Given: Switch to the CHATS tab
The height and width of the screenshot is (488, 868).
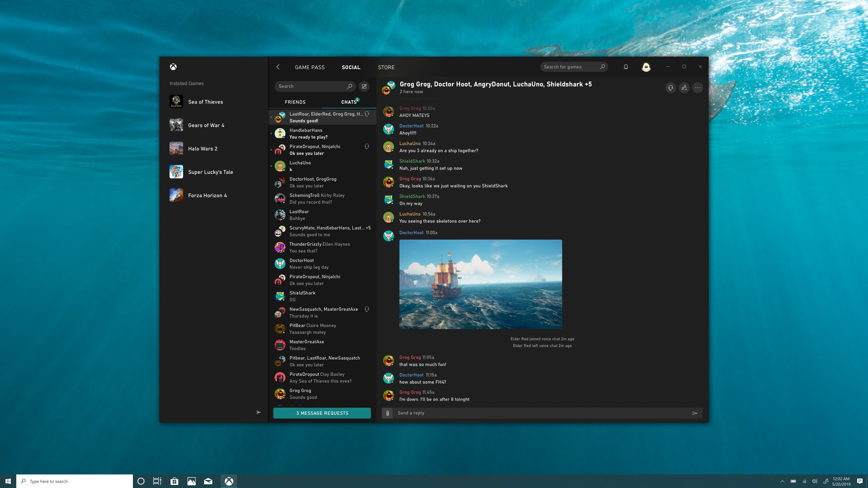Looking at the screenshot, I should 348,101.
